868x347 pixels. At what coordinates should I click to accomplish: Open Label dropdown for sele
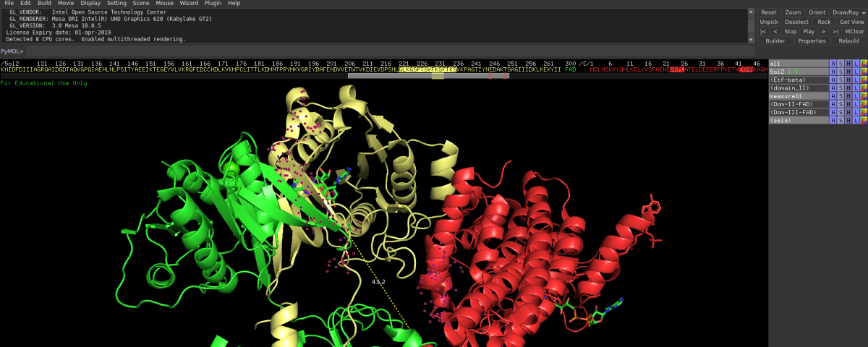856,120
